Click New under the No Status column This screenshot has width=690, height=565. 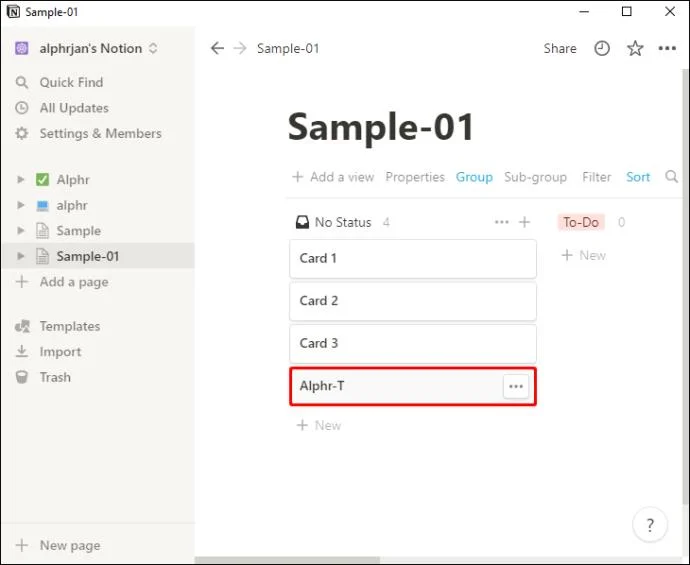319,425
